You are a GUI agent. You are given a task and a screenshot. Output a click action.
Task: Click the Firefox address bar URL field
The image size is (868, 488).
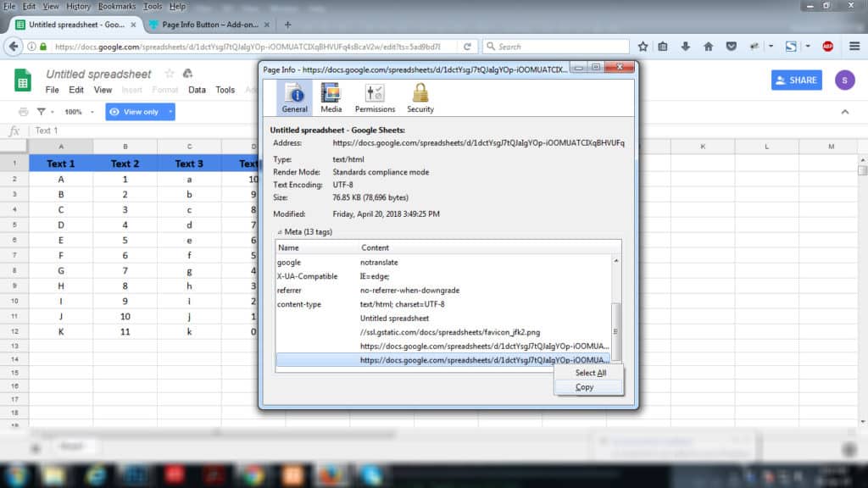pos(248,47)
